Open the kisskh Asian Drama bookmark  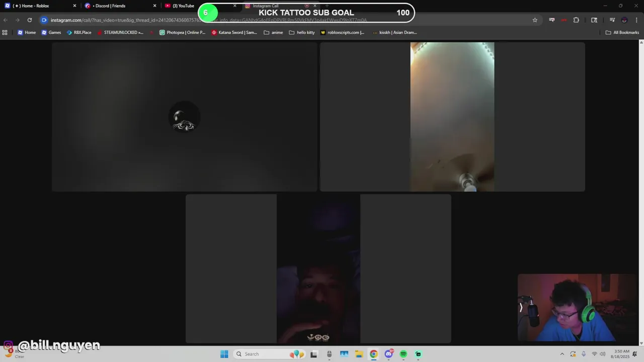(395, 32)
